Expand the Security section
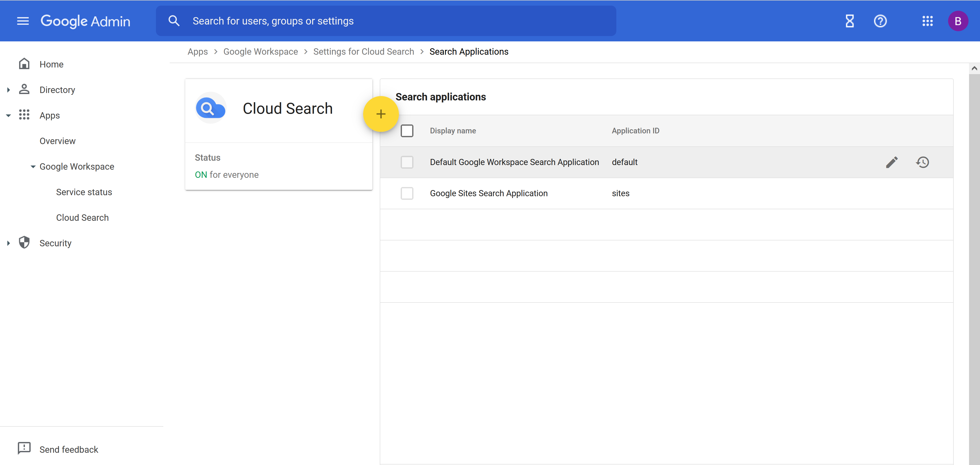The width and height of the screenshot is (980, 465). 8,243
